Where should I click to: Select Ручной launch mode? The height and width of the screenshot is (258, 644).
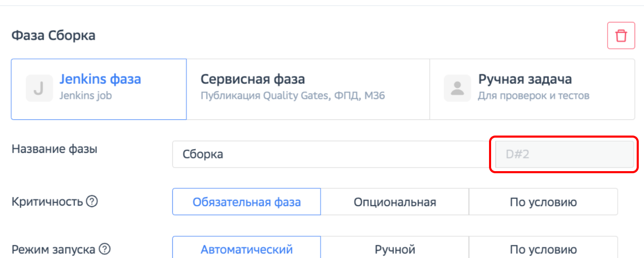tap(395, 249)
